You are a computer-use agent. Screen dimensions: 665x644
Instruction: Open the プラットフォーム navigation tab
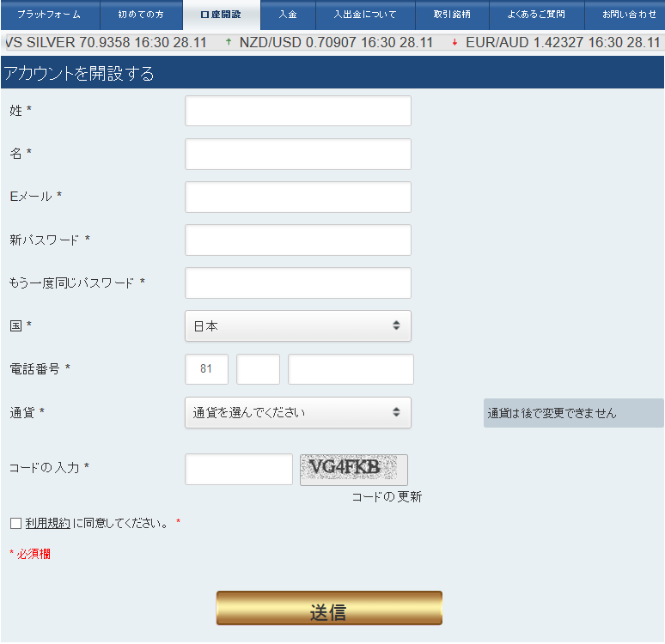[x=50, y=15]
